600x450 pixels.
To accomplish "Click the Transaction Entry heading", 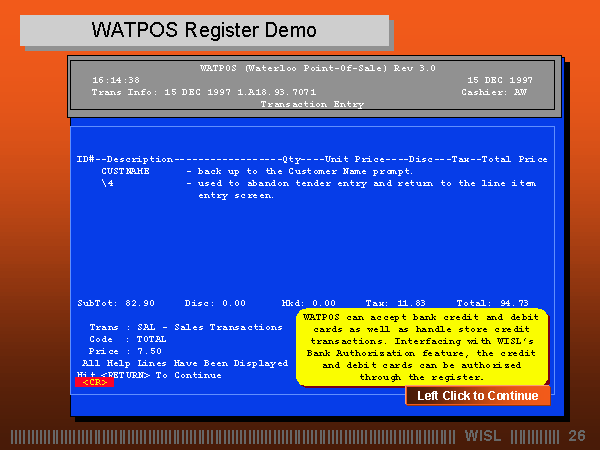I will pyautogui.click(x=313, y=104).
